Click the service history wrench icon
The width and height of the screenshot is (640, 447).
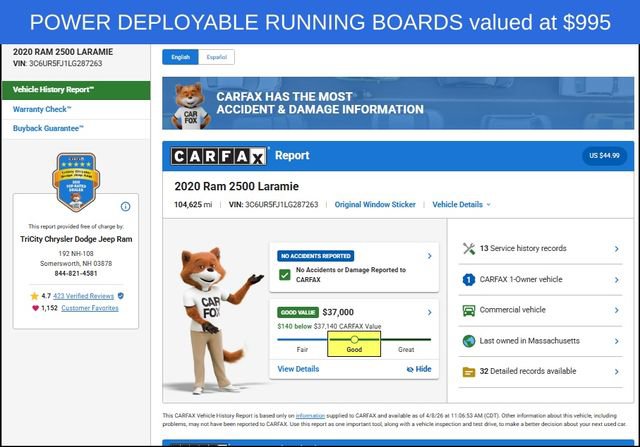pyautogui.click(x=468, y=248)
